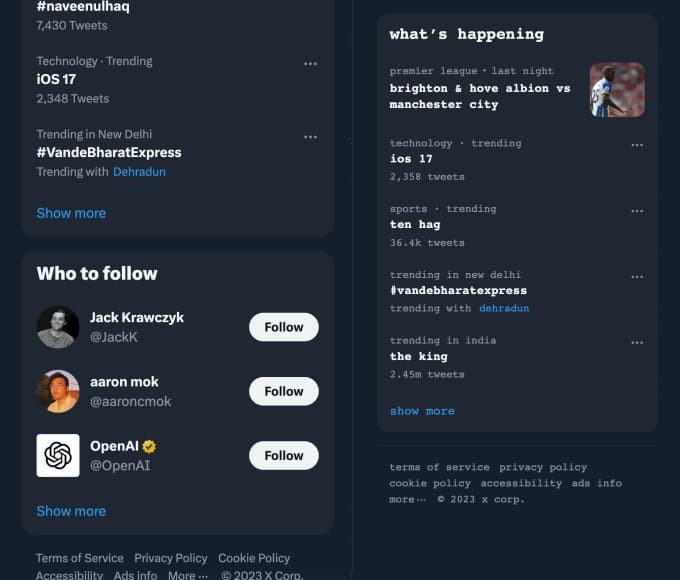Open lowercase privacy policy footer link
Image resolution: width=680 pixels, height=580 pixels.
click(543, 467)
